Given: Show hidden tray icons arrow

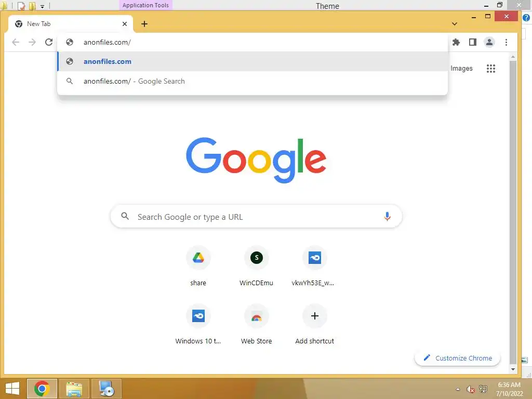Looking at the screenshot, I should pyautogui.click(x=458, y=389).
